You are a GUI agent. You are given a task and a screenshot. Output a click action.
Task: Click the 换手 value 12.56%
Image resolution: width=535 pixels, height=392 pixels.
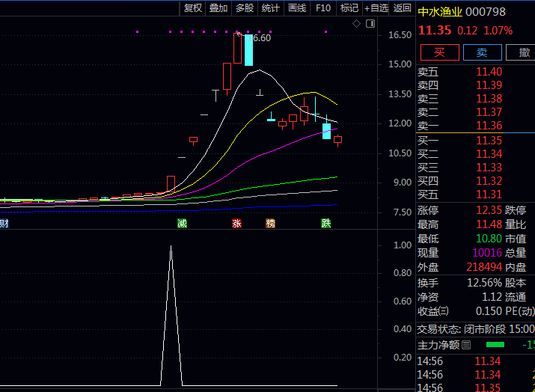click(x=485, y=283)
